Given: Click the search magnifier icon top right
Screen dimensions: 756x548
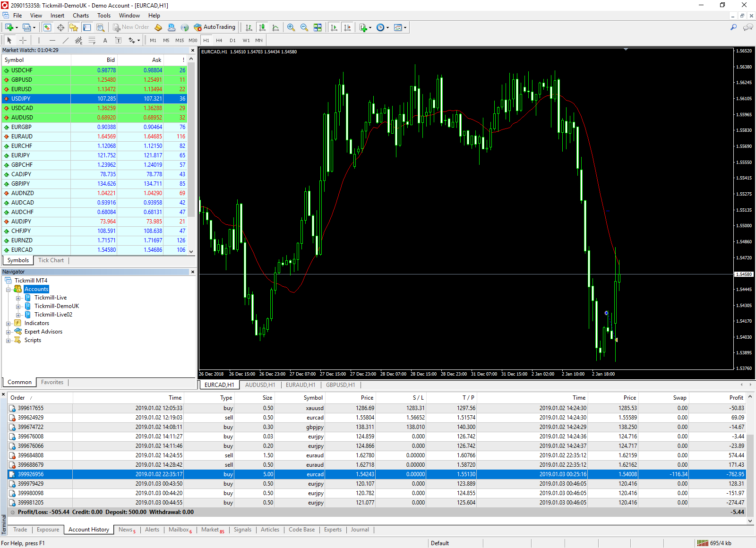Looking at the screenshot, I should (x=733, y=27).
